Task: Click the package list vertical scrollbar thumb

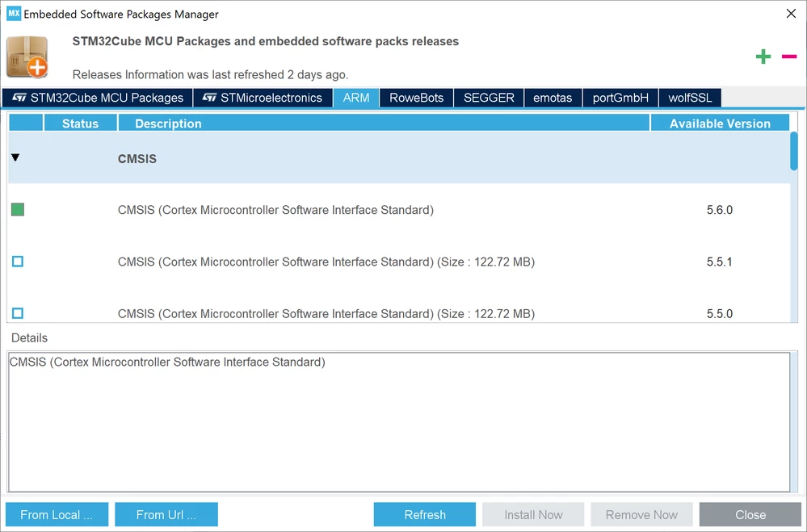Action: tap(794, 151)
